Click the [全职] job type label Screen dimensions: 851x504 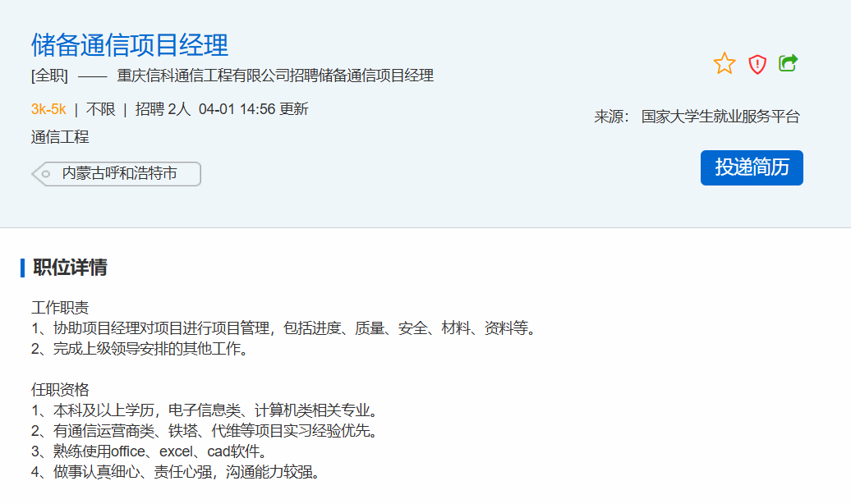[49, 76]
